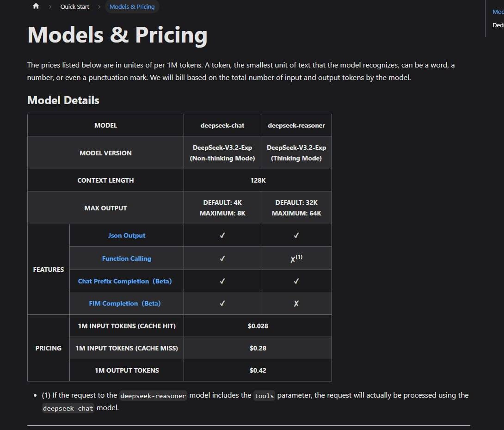Screen dimensions: 504x430
Task: Click the first link in the right sidebar
Action: [498, 12]
